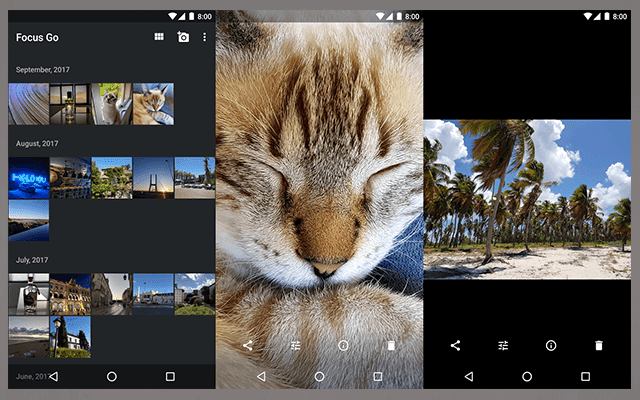
Task: Select the bridge sunset thumbnail in August
Action: point(153,178)
